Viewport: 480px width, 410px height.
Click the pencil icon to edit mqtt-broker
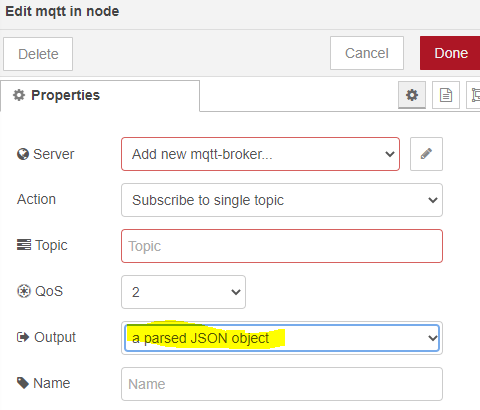[x=426, y=154]
